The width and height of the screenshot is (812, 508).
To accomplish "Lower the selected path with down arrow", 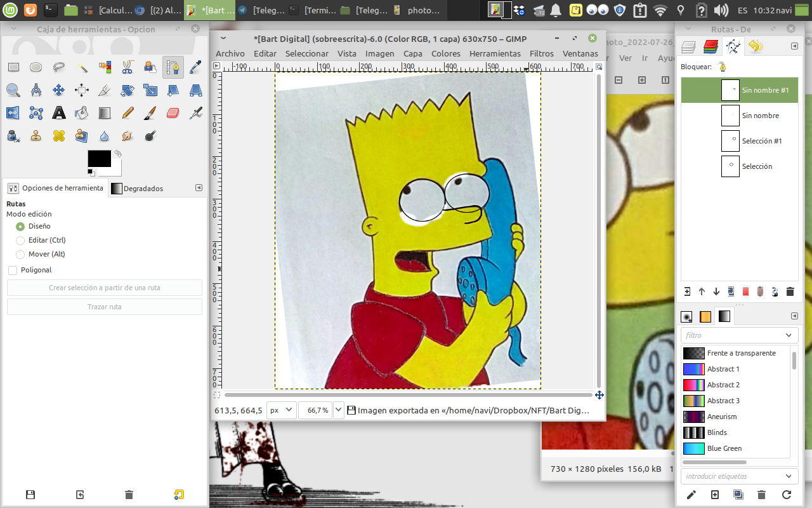I will point(716,291).
